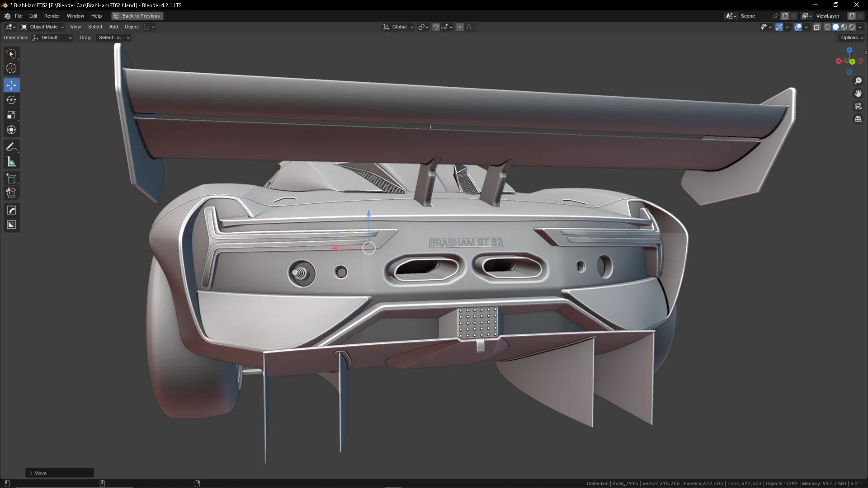Open the Help menu
This screenshot has height=488, width=868.
96,16
